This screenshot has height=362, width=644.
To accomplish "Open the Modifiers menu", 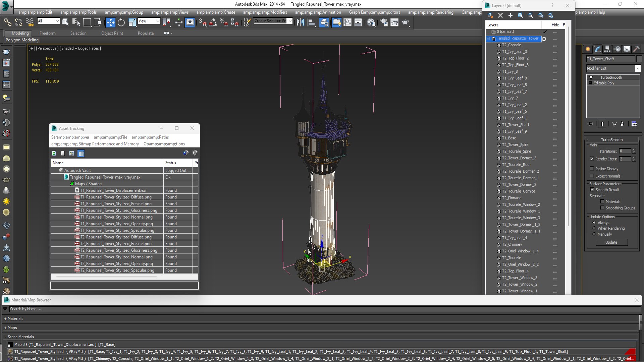I will coord(265,12).
